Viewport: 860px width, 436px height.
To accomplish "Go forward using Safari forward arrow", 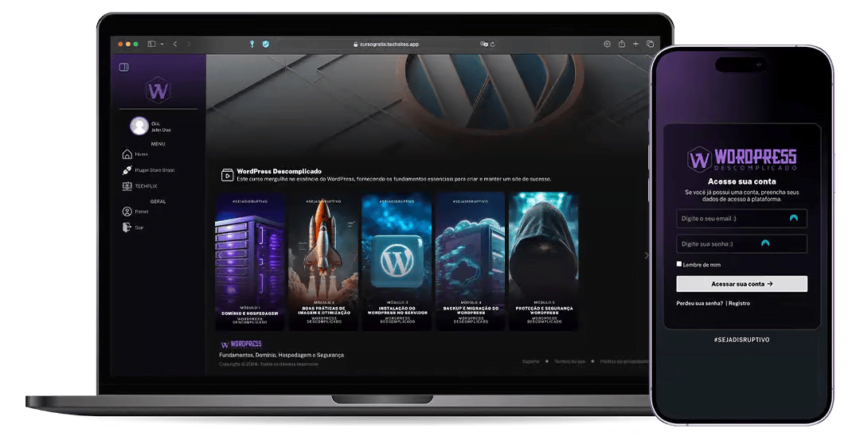I will click(x=189, y=44).
